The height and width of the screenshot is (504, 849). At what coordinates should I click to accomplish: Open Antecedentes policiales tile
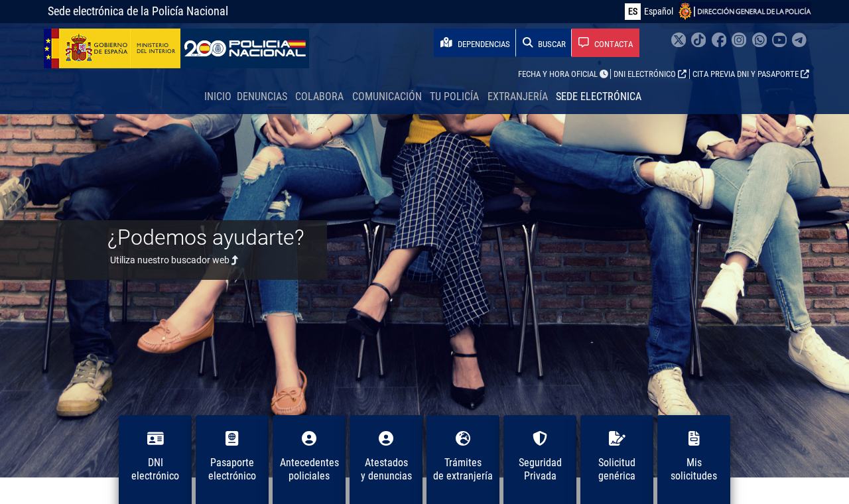(309, 460)
